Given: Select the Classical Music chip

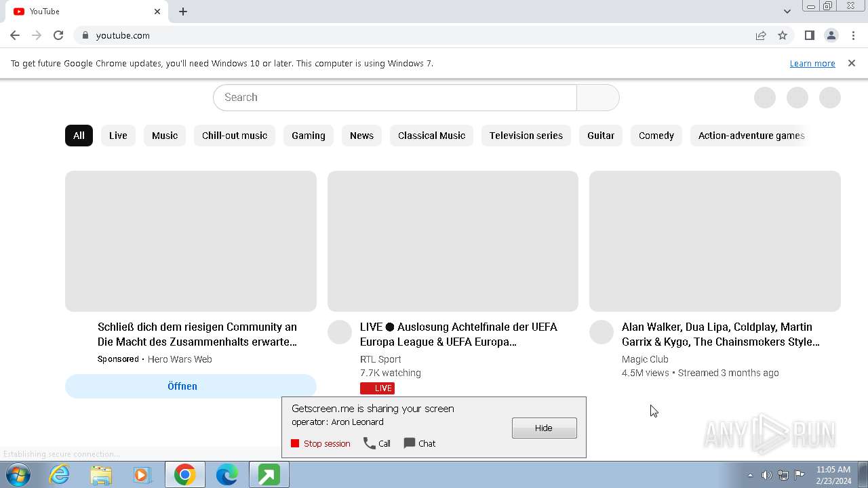Looking at the screenshot, I should 431,136.
